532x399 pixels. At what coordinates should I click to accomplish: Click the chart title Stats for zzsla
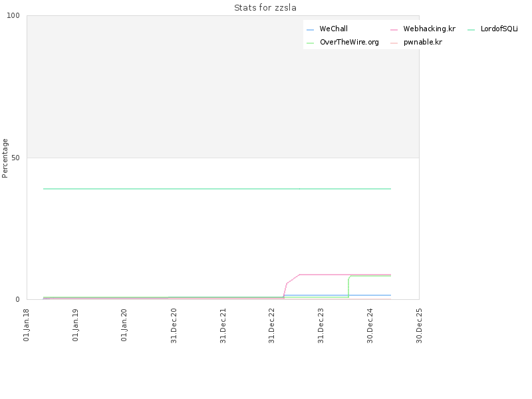(265, 8)
